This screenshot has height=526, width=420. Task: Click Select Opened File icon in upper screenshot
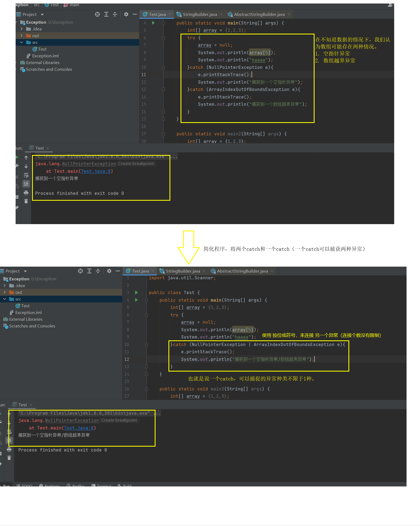pos(97,14)
